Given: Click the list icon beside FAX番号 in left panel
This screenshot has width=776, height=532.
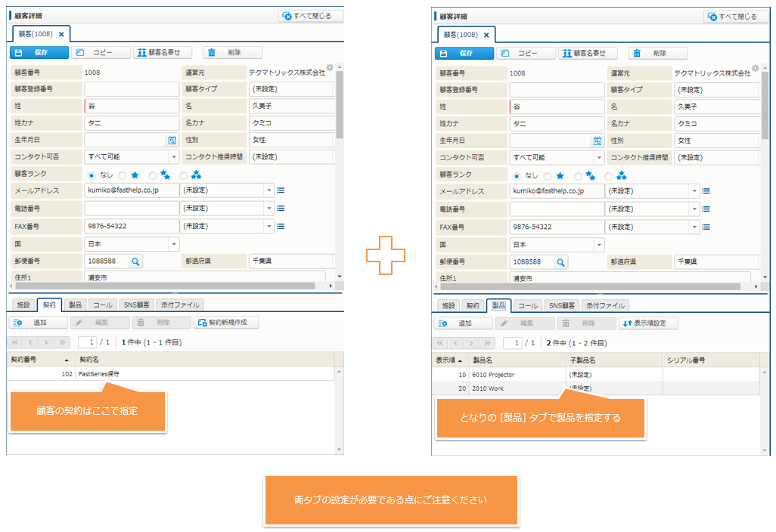Looking at the screenshot, I should tap(281, 226).
